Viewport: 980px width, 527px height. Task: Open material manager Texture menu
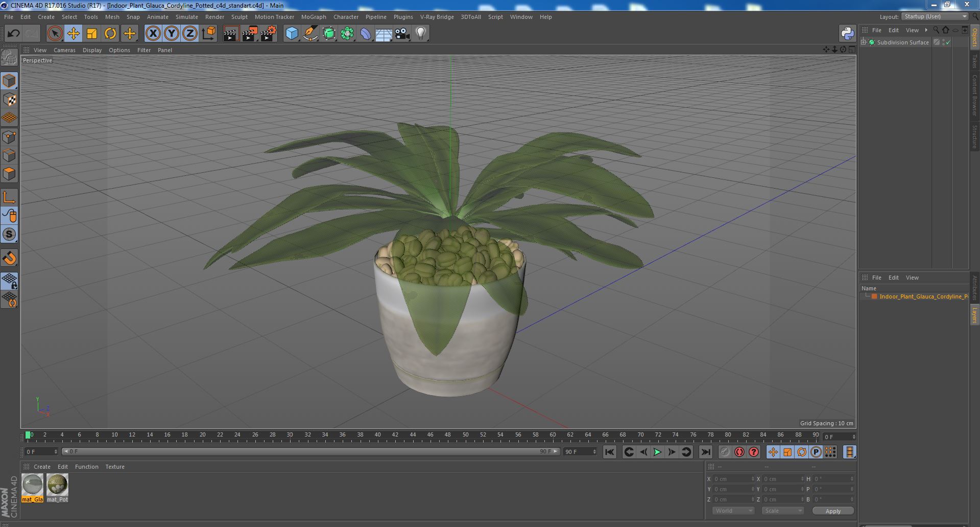115,467
